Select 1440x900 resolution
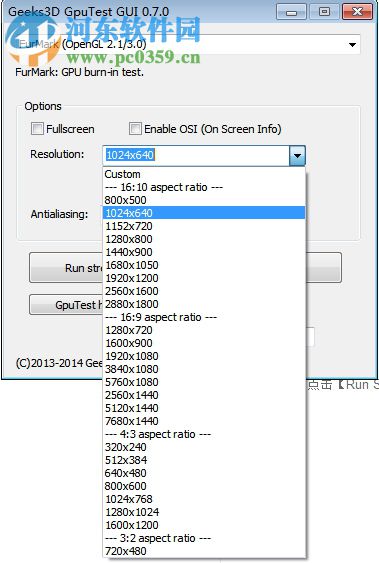 204,252
